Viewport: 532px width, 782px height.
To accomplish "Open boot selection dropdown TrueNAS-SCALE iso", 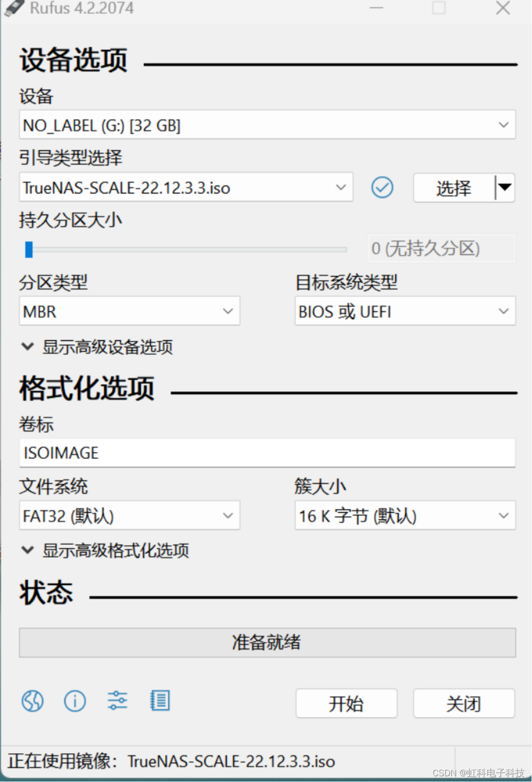I will (x=186, y=187).
